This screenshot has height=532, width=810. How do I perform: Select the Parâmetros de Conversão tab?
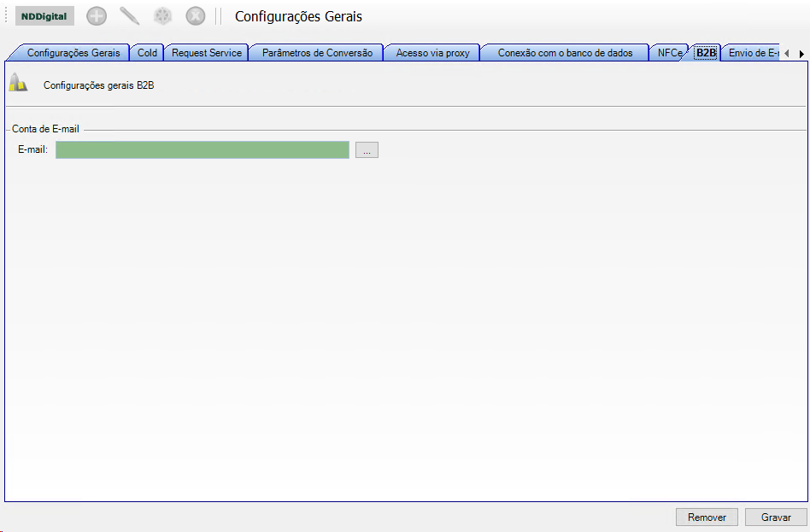coord(317,53)
